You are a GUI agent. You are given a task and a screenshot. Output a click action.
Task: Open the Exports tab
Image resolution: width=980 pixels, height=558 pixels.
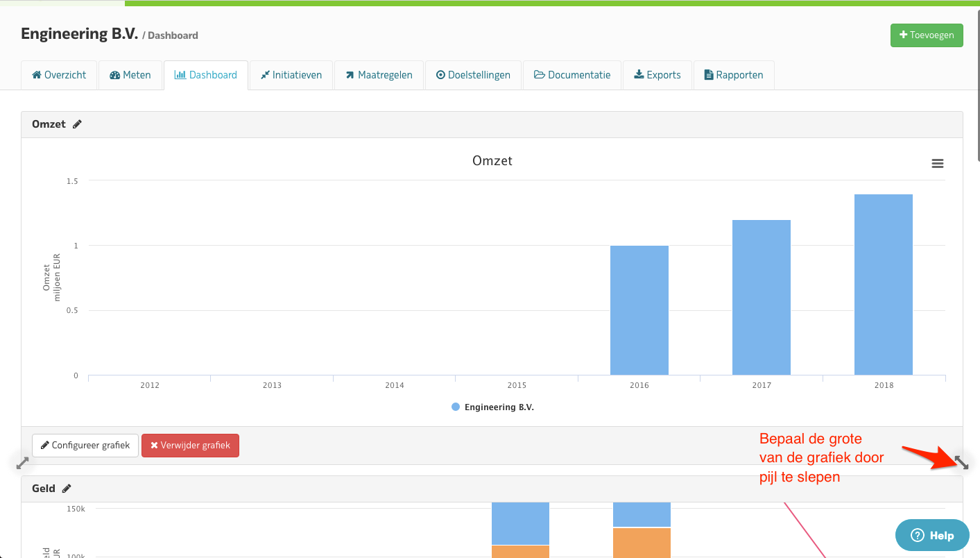click(657, 75)
